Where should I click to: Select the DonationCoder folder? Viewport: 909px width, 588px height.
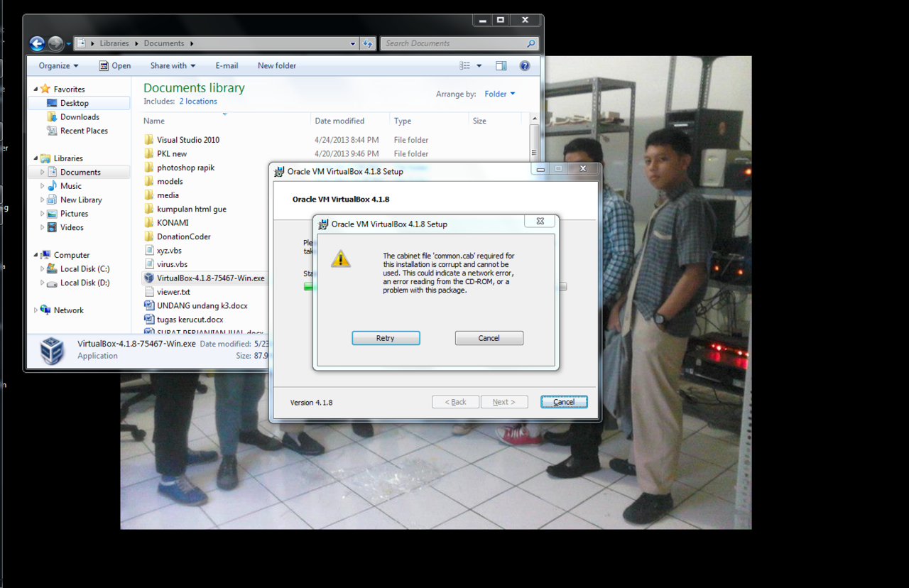point(183,236)
